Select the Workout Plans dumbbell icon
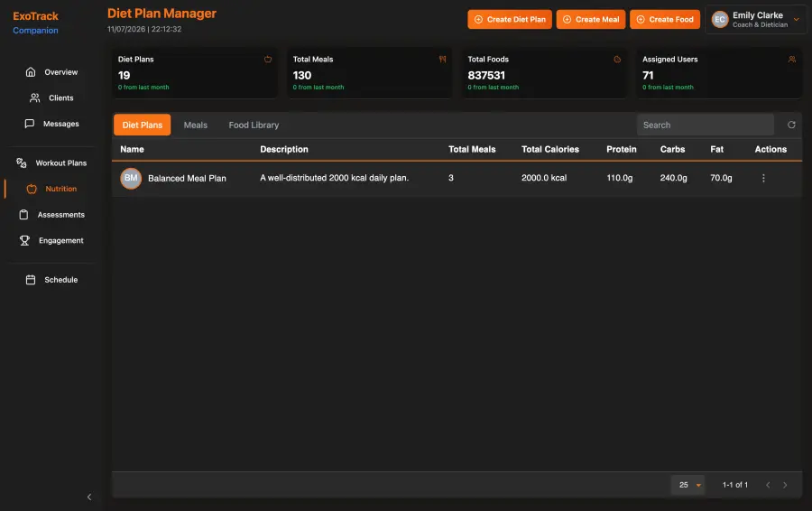The width and height of the screenshot is (812, 511). coord(22,163)
